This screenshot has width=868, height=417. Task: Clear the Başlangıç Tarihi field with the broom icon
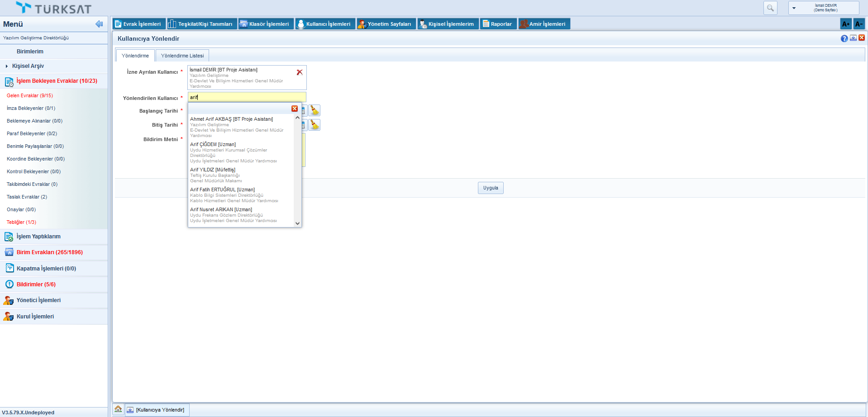(x=315, y=110)
